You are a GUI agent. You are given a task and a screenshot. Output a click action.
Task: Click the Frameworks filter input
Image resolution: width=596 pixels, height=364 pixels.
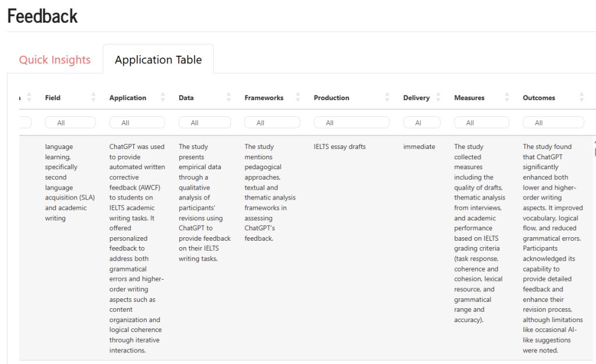click(x=272, y=123)
